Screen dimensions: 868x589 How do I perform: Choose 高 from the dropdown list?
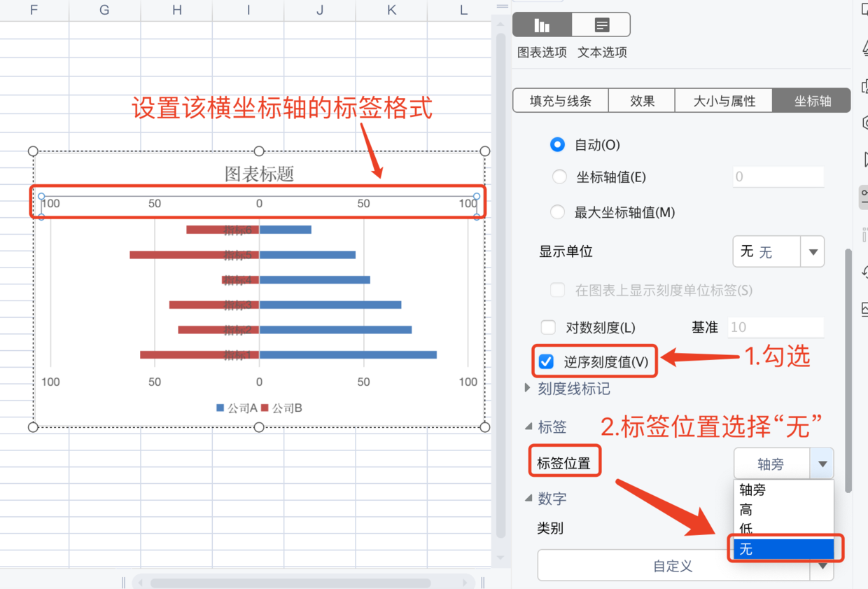coord(783,510)
